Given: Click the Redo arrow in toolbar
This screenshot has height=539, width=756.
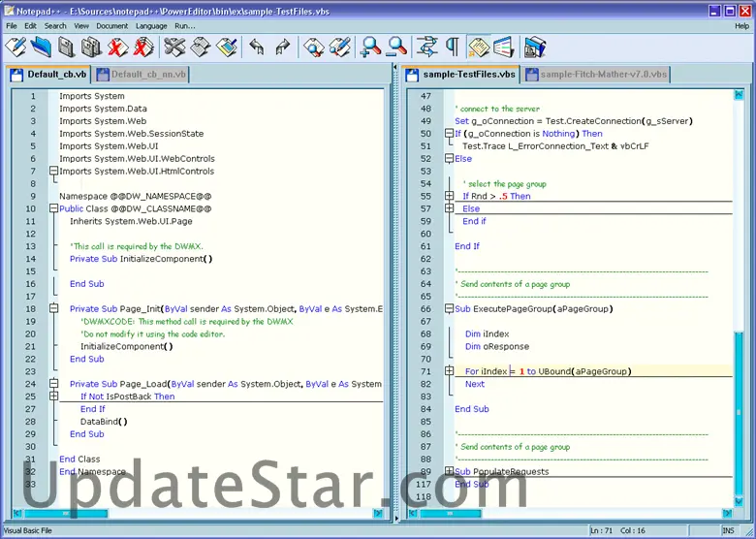Looking at the screenshot, I should 282,47.
